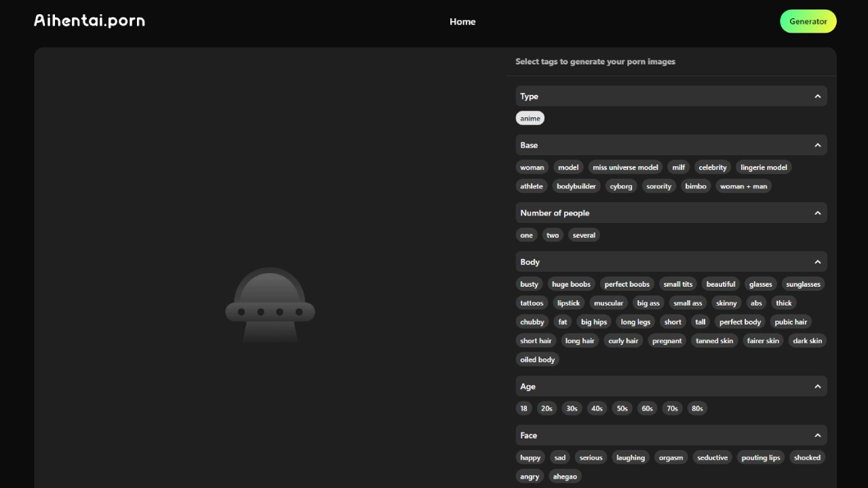Image resolution: width=868 pixels, height=488 pixels.
Task: Toggle the curly hair tag
Action: [x=623, y=341]
